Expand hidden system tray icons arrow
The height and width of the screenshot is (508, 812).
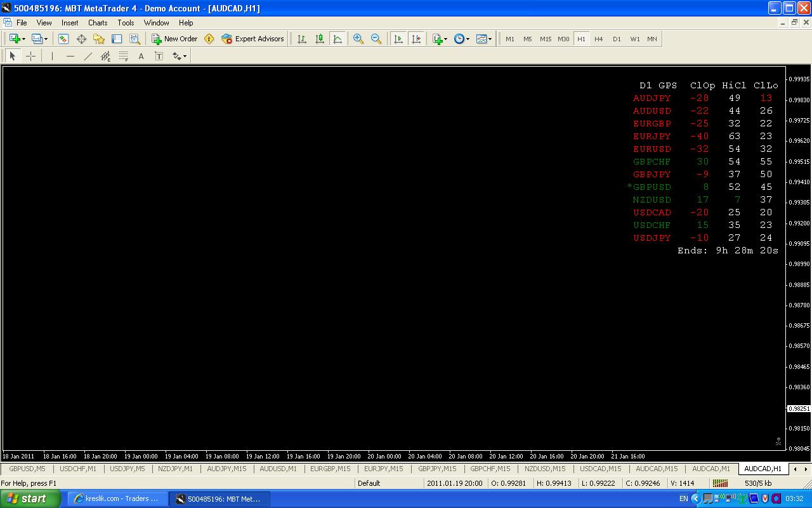(695, 498)
